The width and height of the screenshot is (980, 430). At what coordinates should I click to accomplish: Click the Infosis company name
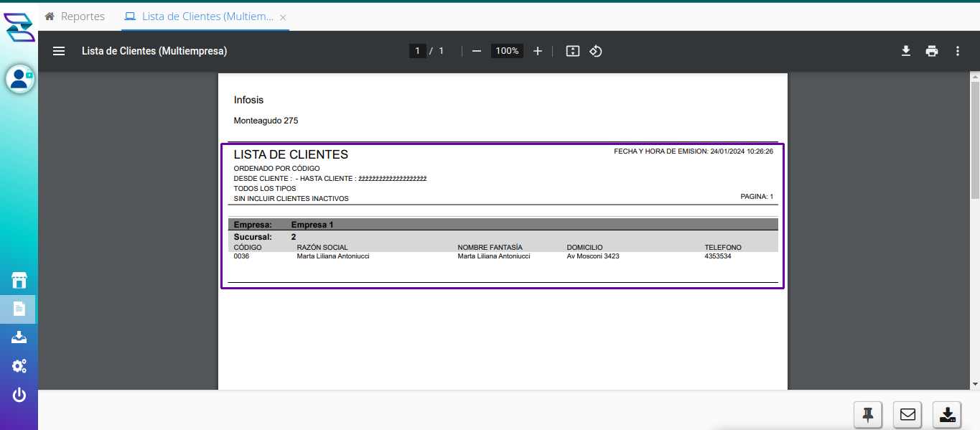pyautogui.click(x=249, y=100)
